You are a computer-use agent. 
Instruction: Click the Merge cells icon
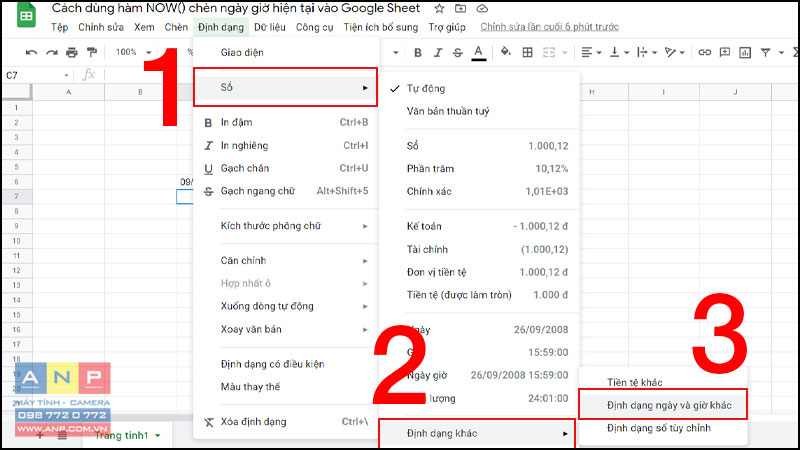549,52
